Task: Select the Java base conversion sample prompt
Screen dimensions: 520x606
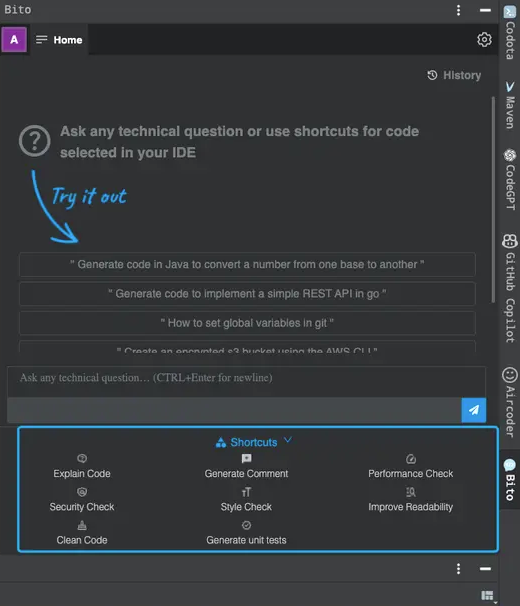Action: (x=247, y=264)
